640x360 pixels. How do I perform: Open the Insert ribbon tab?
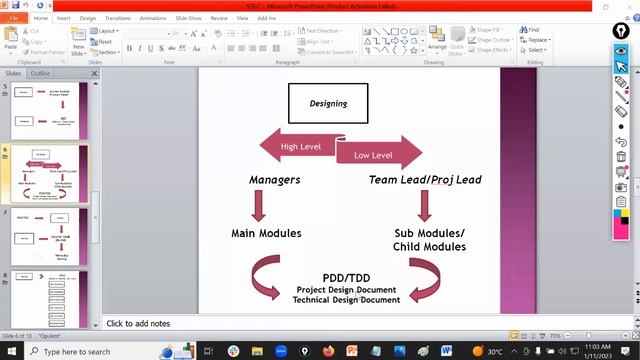click(x=63, y=18)
